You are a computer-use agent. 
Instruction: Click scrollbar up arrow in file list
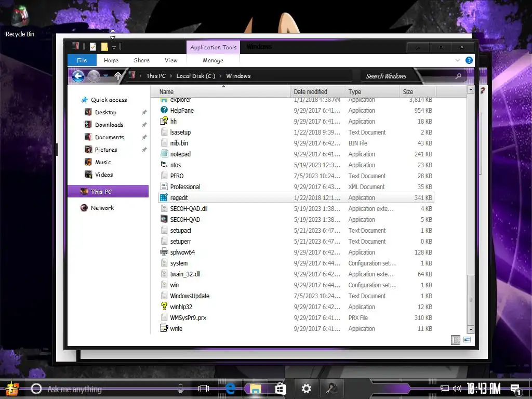471,89
